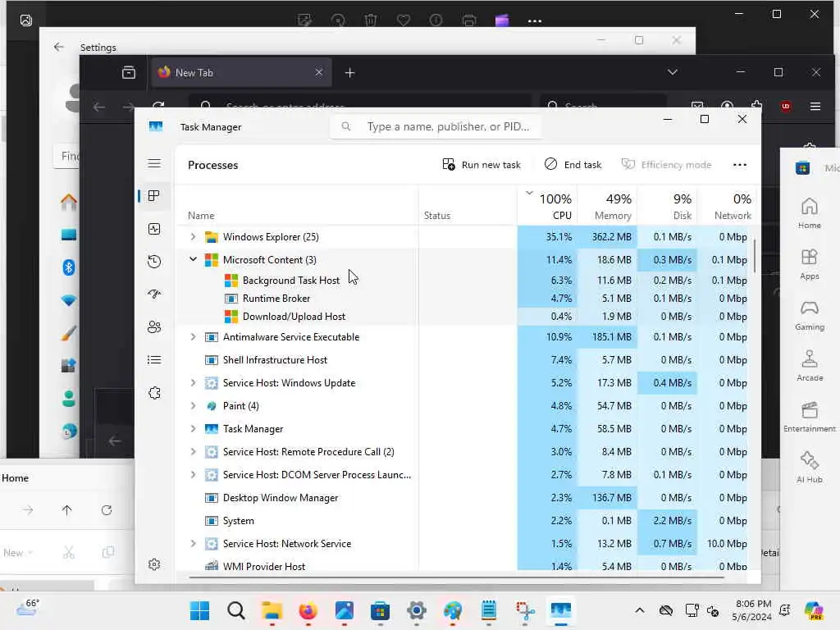Open Windows Start menu
Viewport: 840px width, 630px height.
[200, 610]
